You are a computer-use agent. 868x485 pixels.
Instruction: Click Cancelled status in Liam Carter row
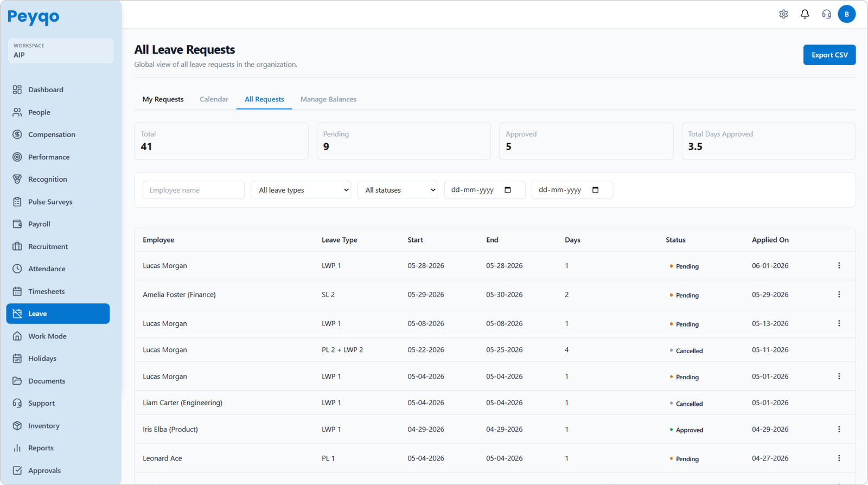pyautogui.click(x=686, y=404)
